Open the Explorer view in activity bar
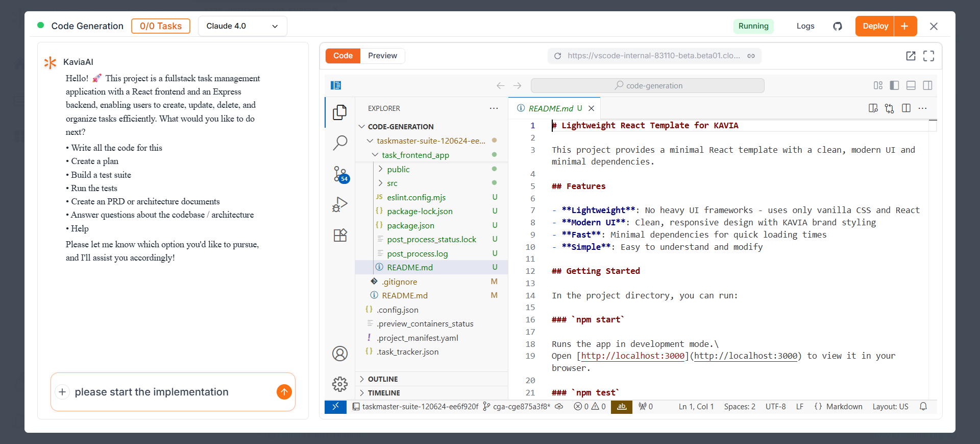This screenshot has height=444, width=980. (x=340, y=112)
